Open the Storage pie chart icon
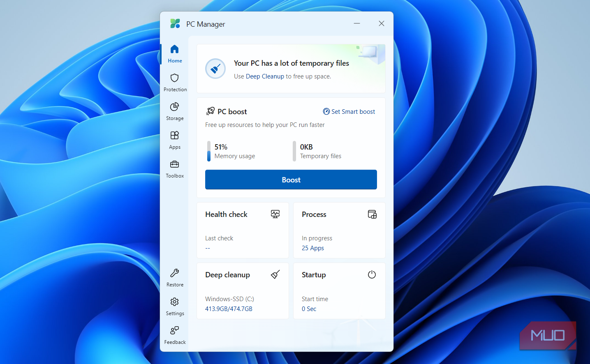The width and height of the screenshot is (590, 364). 174,107
